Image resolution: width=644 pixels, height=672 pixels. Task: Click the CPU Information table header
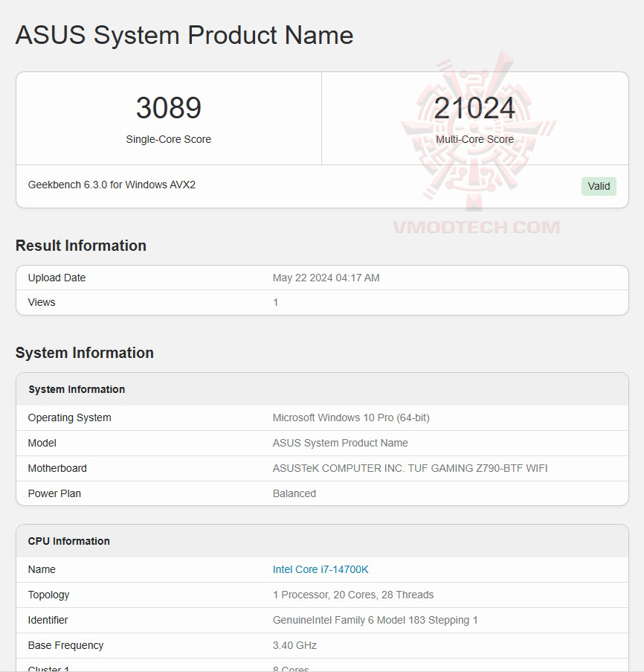click(x=69, y=541)
